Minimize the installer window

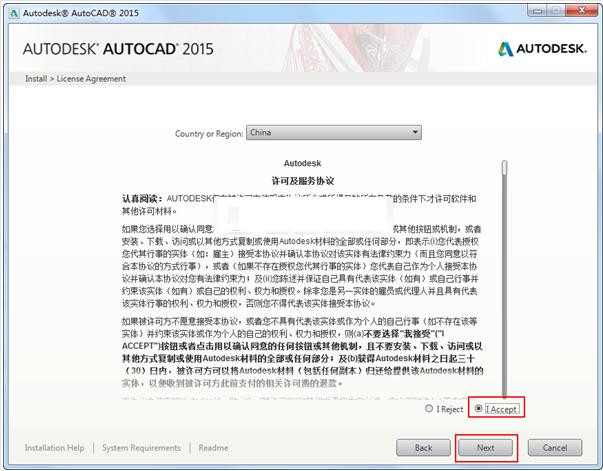tap(537, 11)
